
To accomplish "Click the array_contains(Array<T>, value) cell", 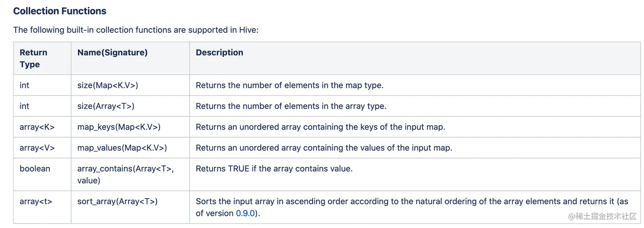I will point(125,174).
